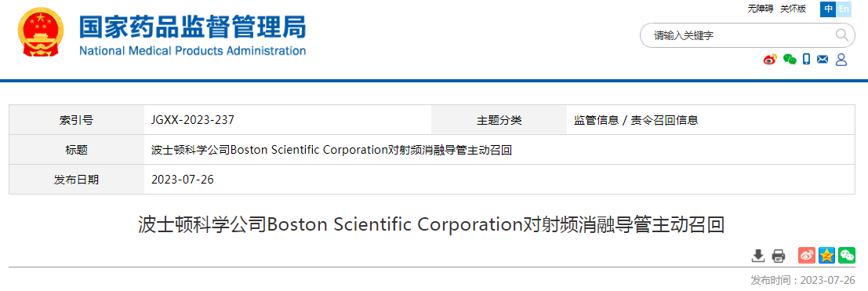Print the page with the printer icon
This screenshot has height=291, width=868.
(x=779, y=256)
